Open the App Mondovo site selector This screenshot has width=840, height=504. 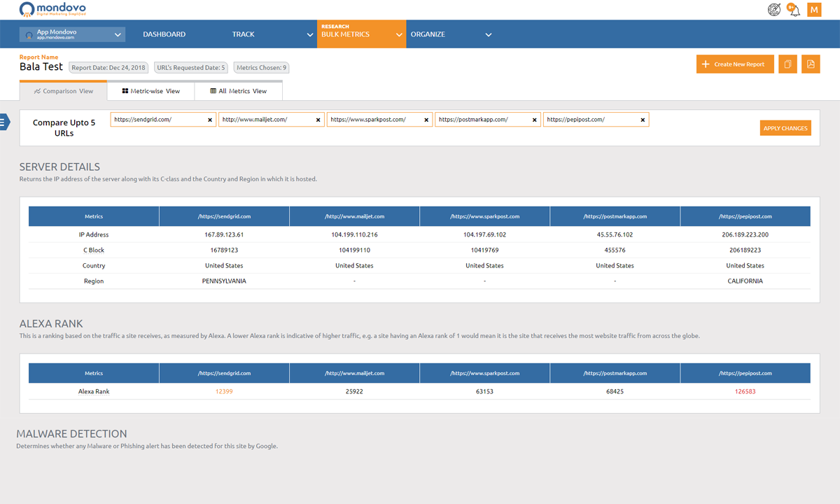click(x=72, y=34)
